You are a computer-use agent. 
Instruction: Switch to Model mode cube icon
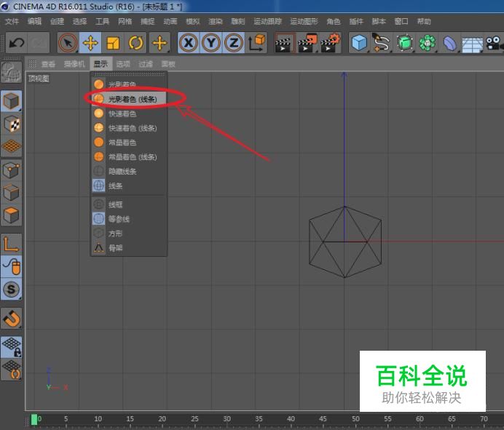click(x=11, y=101)
